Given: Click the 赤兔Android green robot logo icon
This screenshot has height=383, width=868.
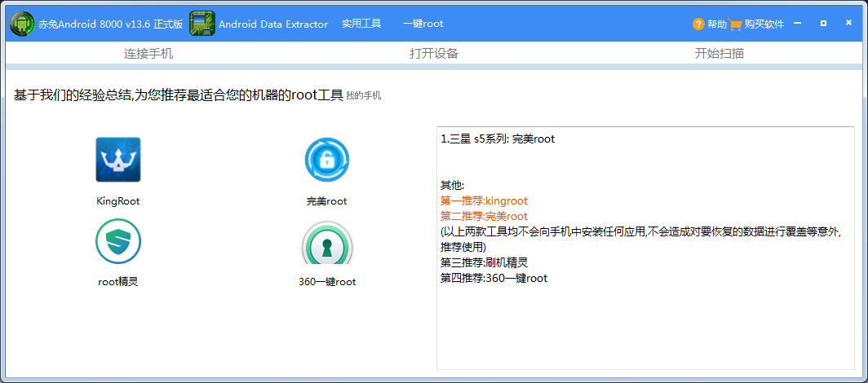Looking at the screenshot, I should [x=22, y=24].
